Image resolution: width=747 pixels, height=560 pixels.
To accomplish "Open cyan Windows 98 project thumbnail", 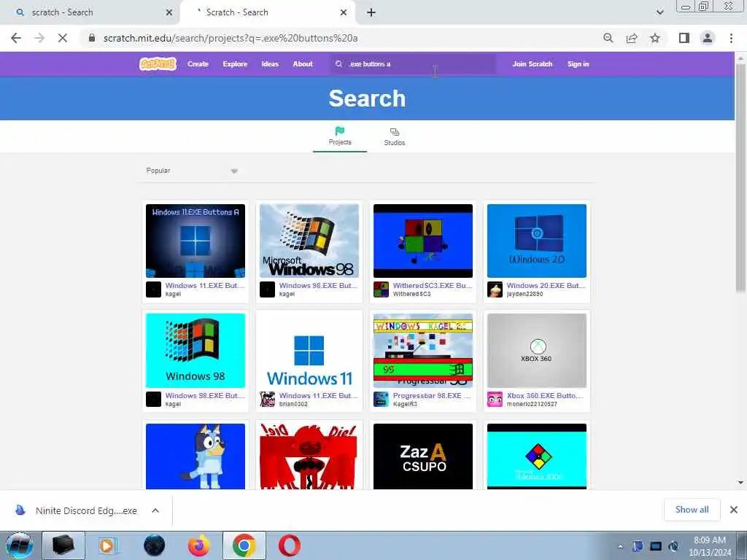I will click(196, 351).
